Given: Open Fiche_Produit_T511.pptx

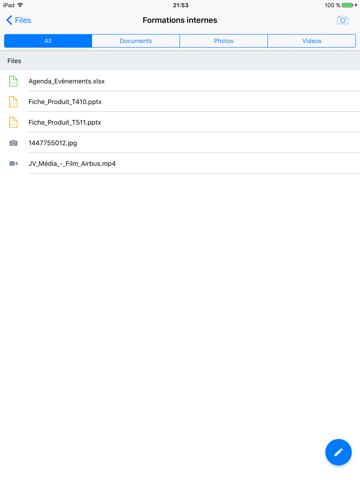Looking at the screenshot, I should (180, 122).
